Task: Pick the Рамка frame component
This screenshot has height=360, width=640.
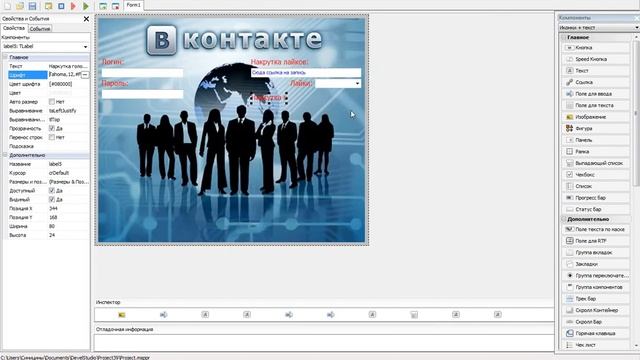Action: (596, 151)
